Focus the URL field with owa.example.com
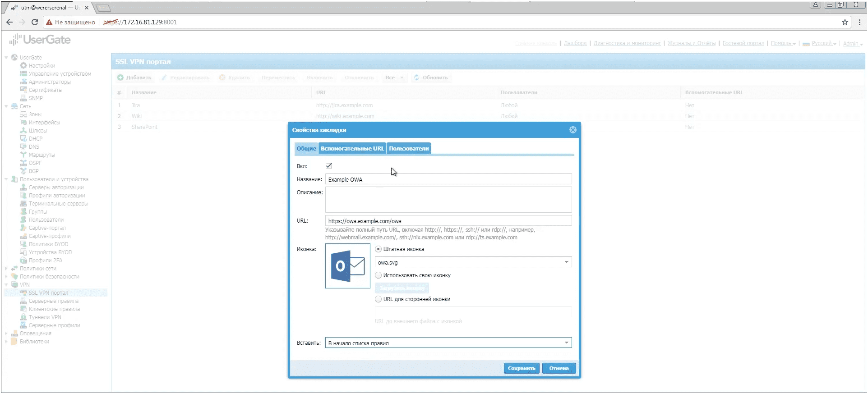 pos(448,221)
